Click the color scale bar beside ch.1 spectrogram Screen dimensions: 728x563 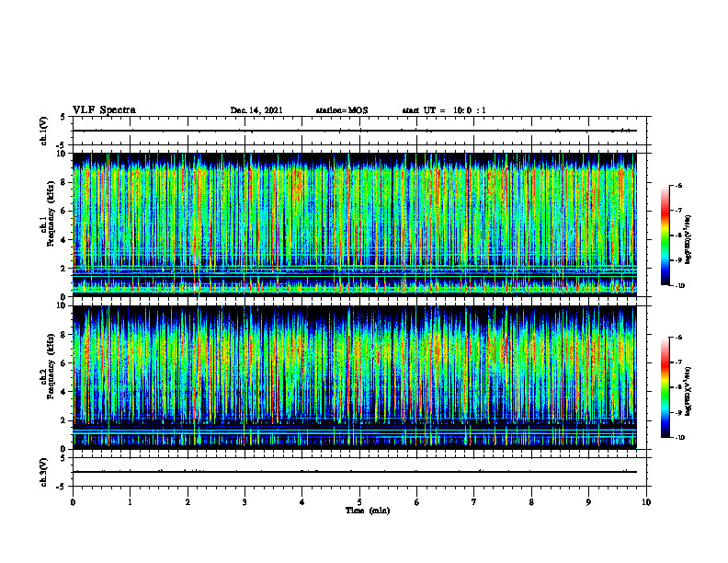[665, 236]
